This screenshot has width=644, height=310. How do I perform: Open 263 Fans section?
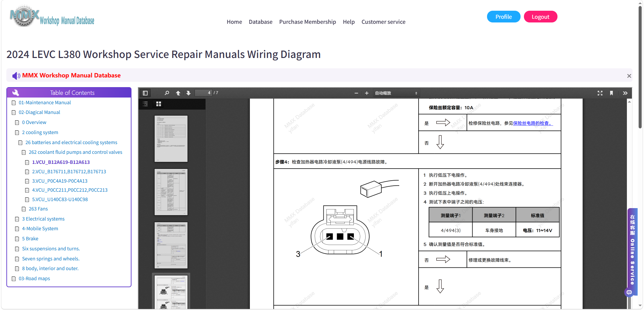pyautogui.click(x=38, y=209)
